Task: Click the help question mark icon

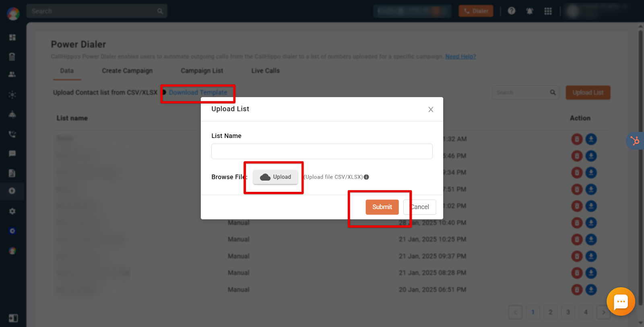Action: 512,11
